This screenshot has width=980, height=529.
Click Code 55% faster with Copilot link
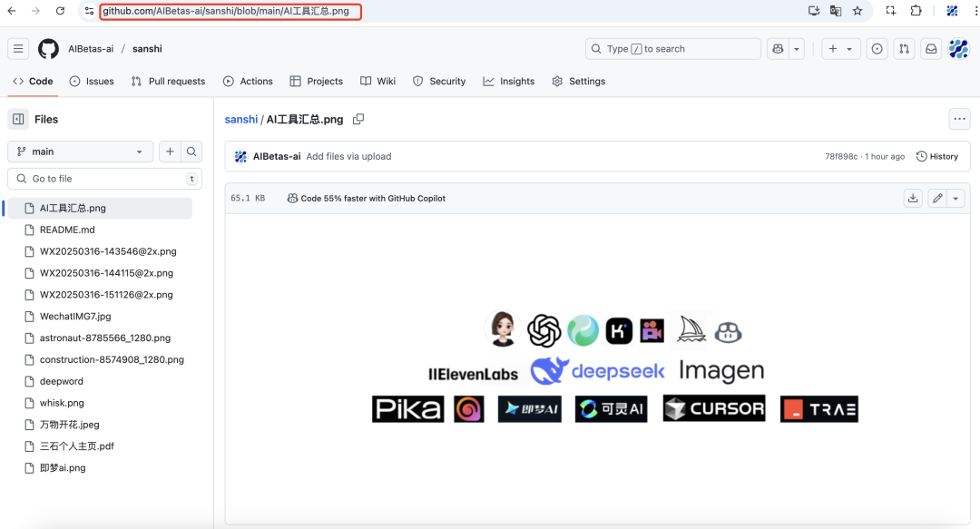pos(367,198)
